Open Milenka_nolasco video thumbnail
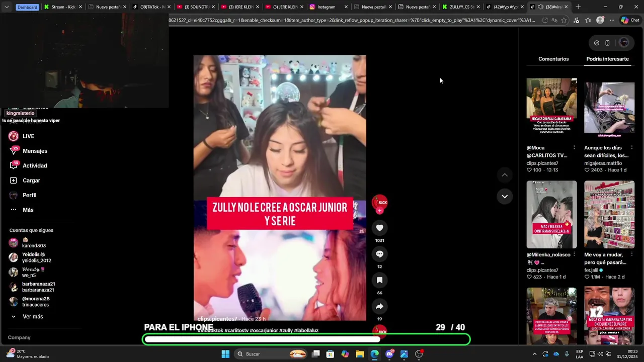Viewport: 644px width, 362px height. click(551, 215)
